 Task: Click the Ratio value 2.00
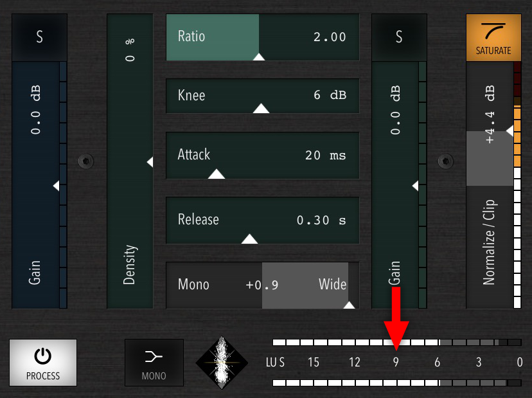(x=330, y=37)
